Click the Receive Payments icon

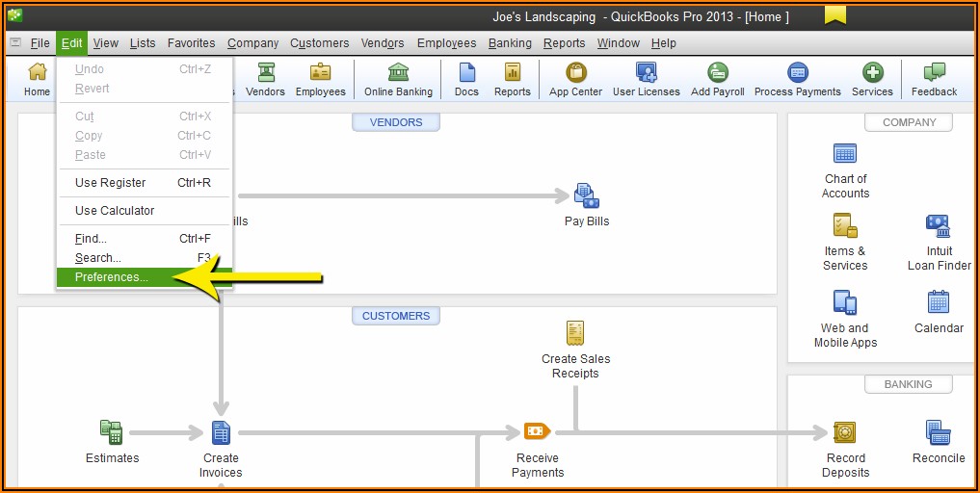point(537,432)
